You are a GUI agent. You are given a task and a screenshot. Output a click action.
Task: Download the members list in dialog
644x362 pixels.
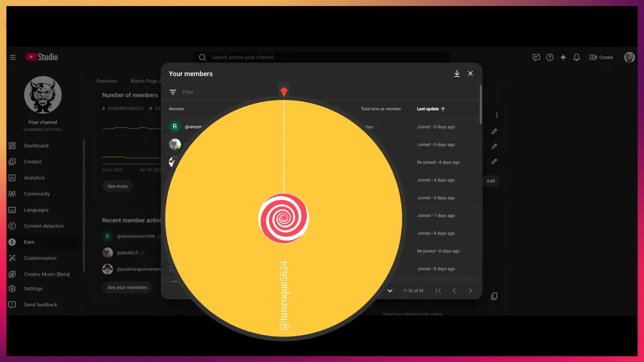tap(457, 73)
